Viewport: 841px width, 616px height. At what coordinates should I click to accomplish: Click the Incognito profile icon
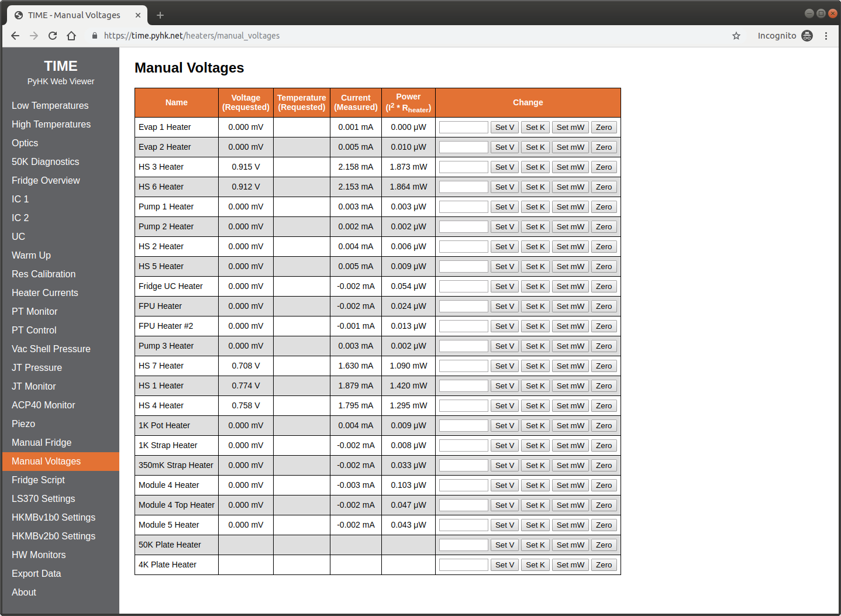[x=807, y=36]
